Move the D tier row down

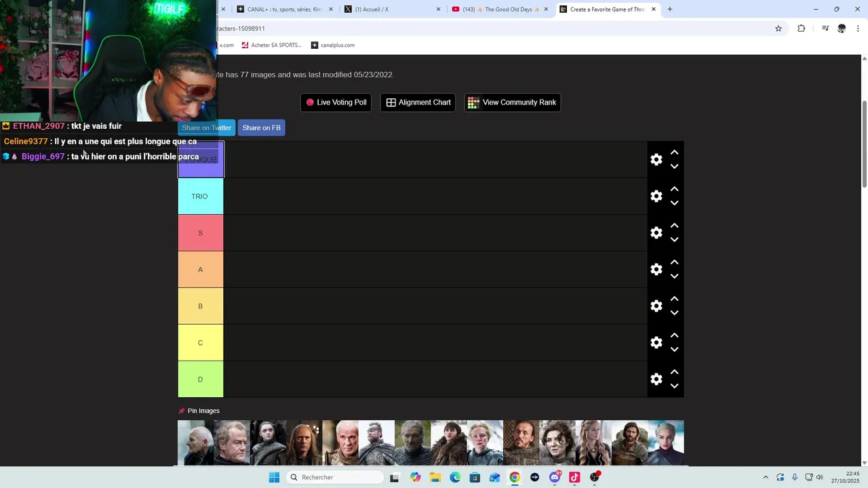(x=674, y=386)
